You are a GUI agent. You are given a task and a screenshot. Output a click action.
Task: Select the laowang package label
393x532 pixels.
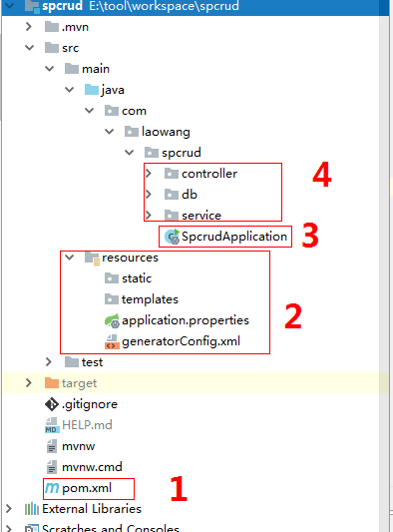coord(166,132)
